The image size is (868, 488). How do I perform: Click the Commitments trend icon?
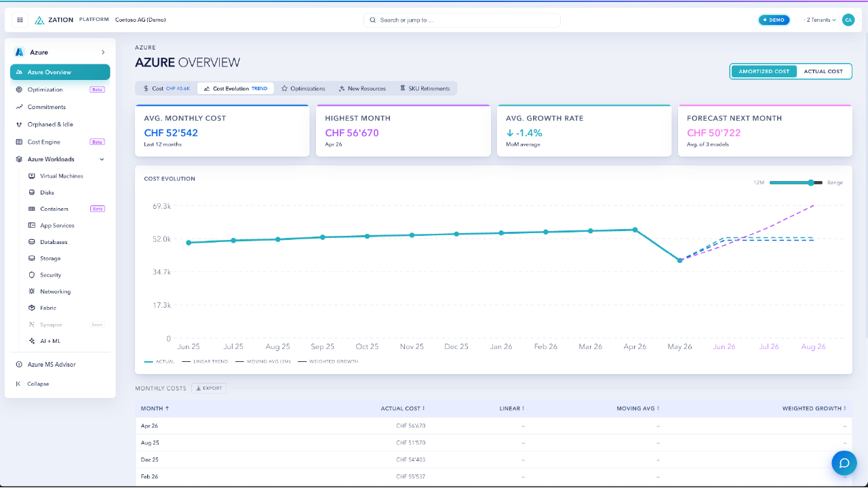(20, 107)
